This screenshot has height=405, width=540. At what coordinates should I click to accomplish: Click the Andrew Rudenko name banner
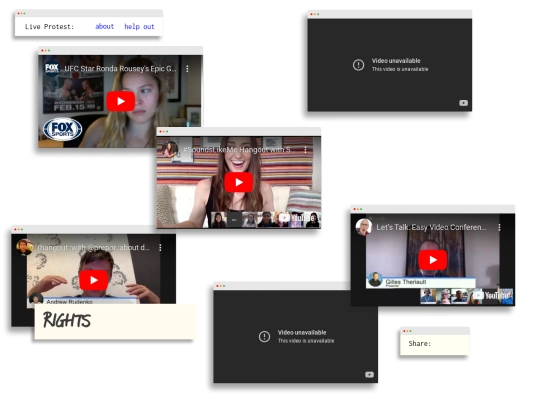pyautogui.click(x=83, y=301)
